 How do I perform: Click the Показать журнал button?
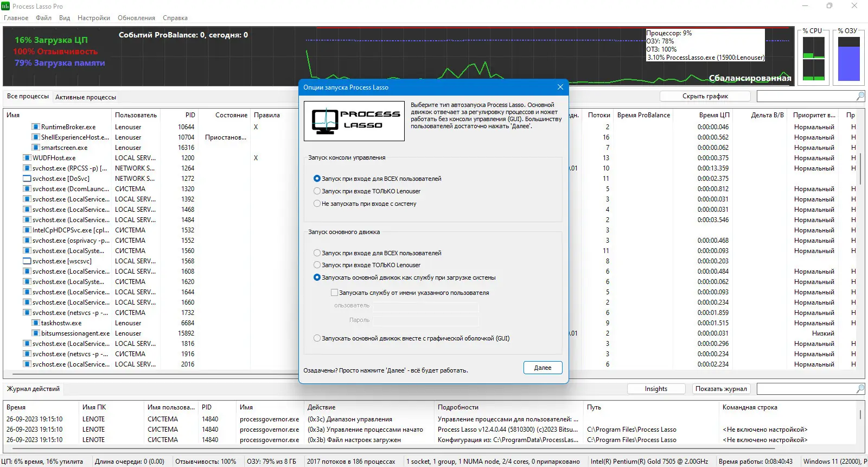[721, 389]
